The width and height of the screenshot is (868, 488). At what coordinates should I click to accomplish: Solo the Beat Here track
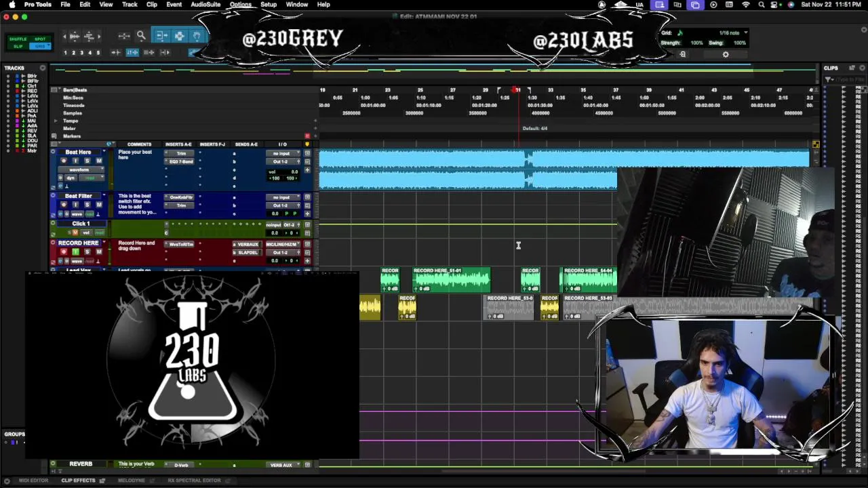tap(87, 161)
